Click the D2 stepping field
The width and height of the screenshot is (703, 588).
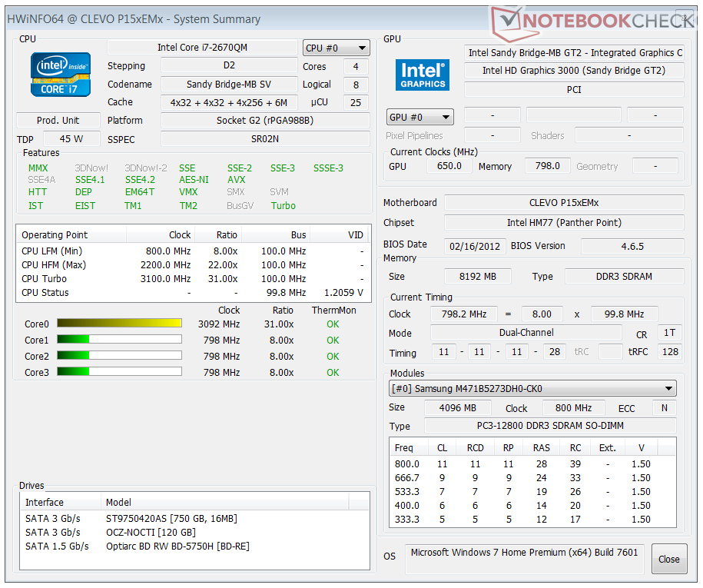click(x=229, y=65)
